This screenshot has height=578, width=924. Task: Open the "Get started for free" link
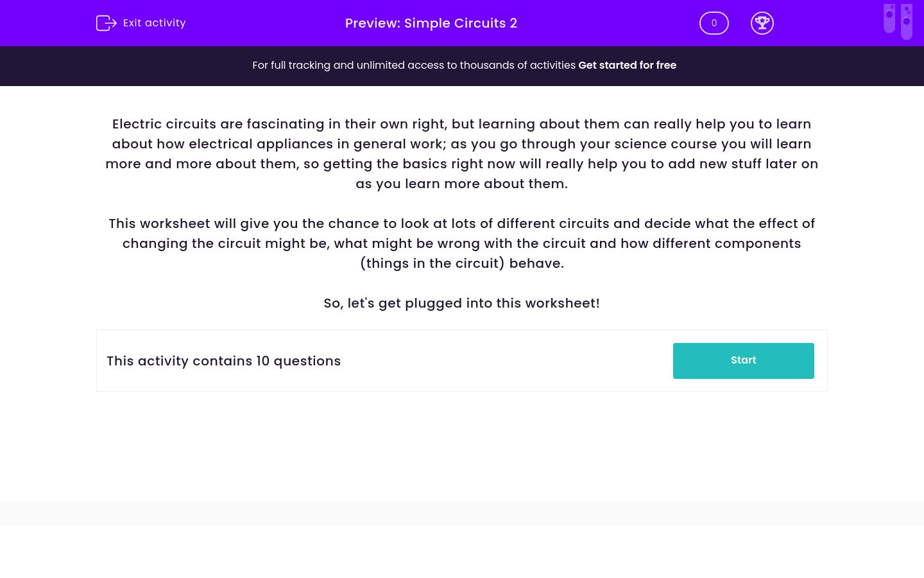pos(627,66)
